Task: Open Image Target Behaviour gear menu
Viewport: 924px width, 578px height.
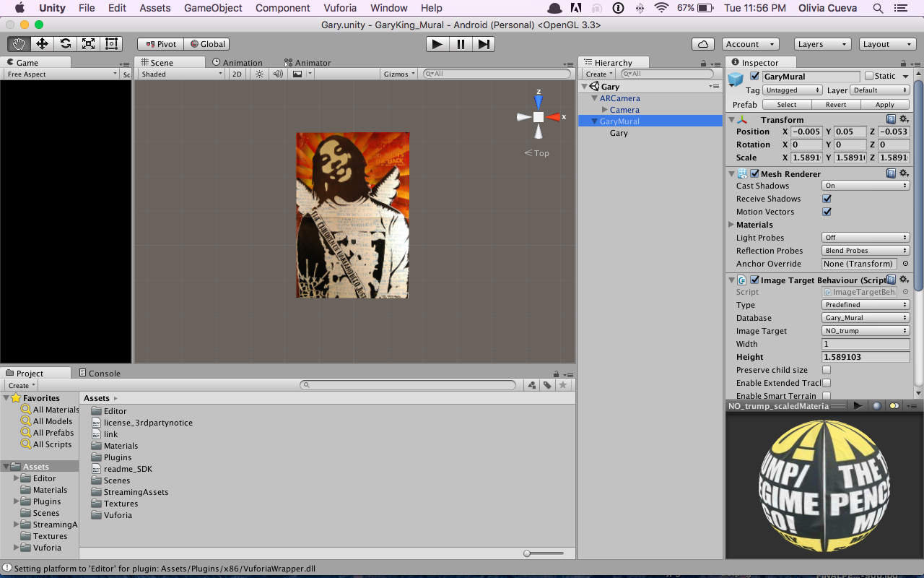Action: click(x=904, y=280)
